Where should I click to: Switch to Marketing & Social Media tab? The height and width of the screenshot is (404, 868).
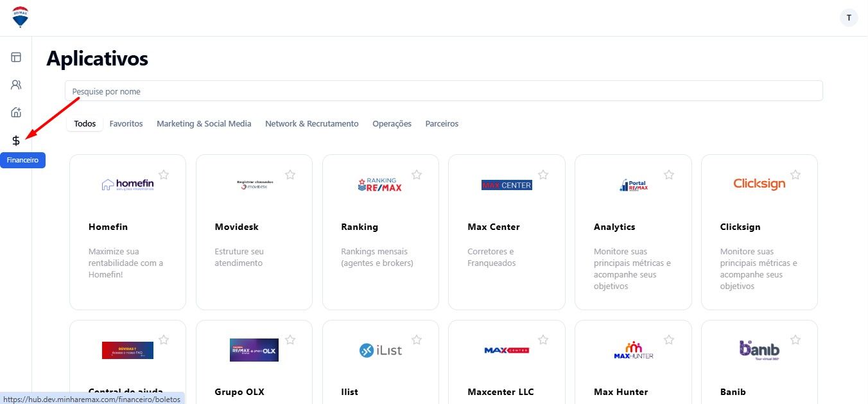[x=204, y=123]
